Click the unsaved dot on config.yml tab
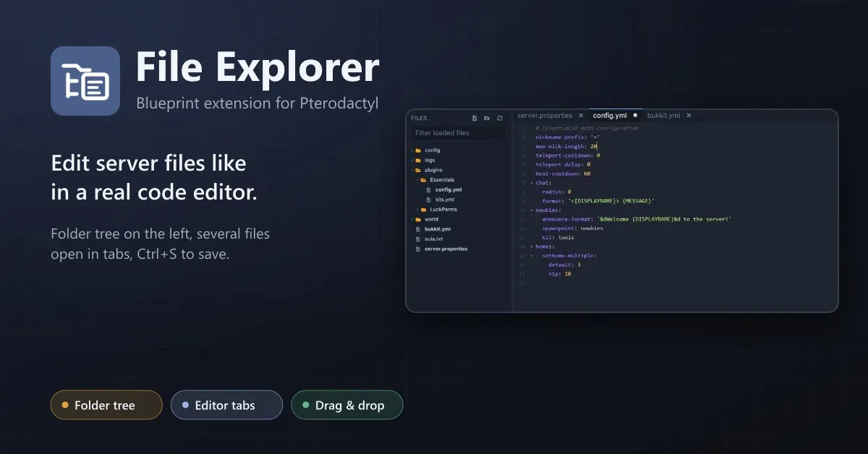Image resolution: width=868 pixels, height=454 pixels. (635, 116)
